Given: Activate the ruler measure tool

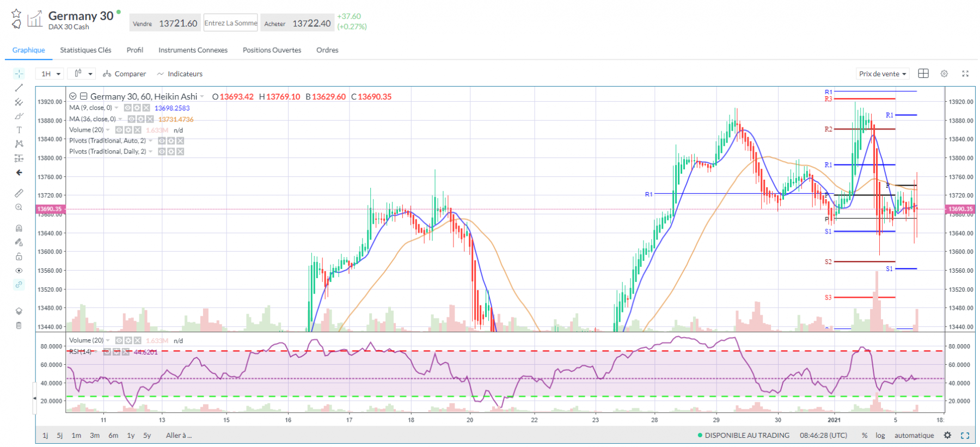Looking at the screenshot, I should coord(19,193).
